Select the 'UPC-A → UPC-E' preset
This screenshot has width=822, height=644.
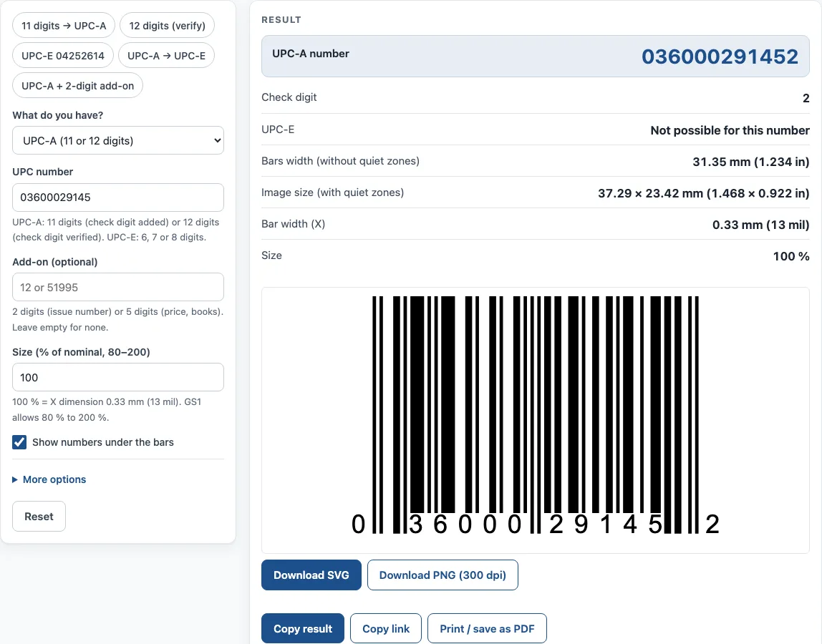point(166,56)
